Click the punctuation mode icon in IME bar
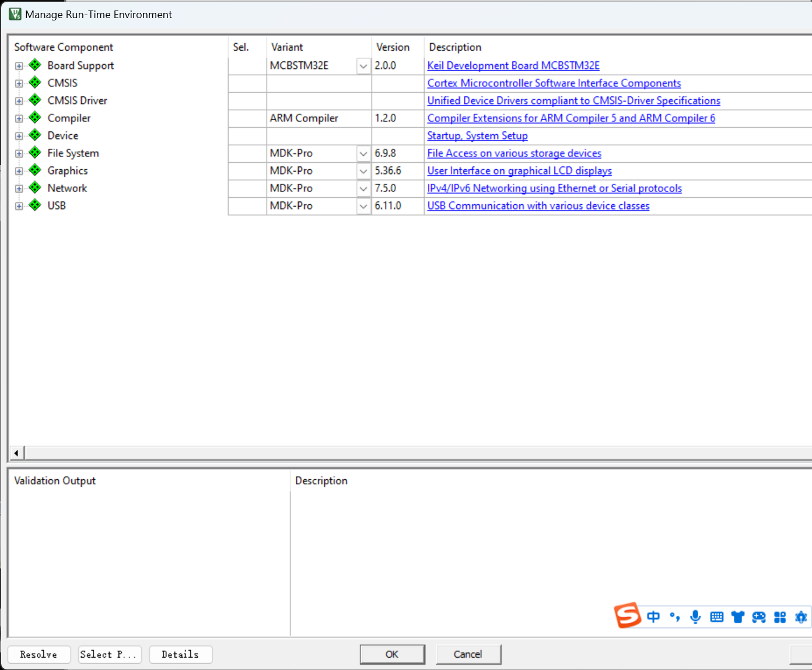 (674, 617)
